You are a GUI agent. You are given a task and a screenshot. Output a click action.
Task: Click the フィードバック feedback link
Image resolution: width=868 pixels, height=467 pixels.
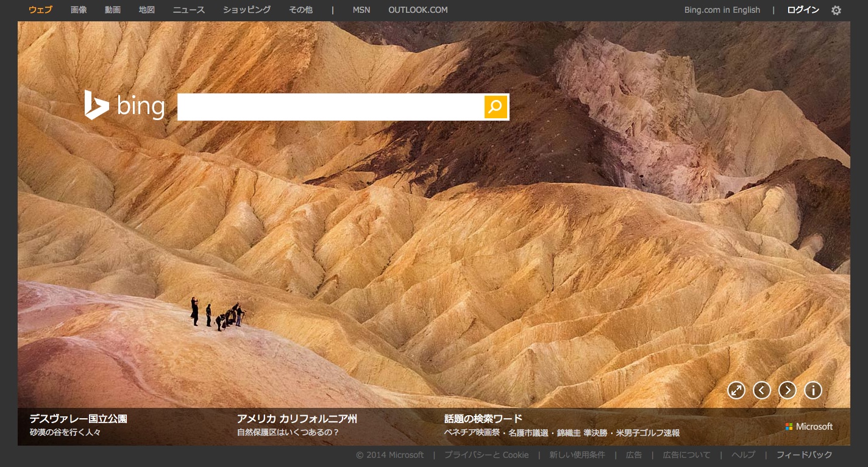(804, 455)
